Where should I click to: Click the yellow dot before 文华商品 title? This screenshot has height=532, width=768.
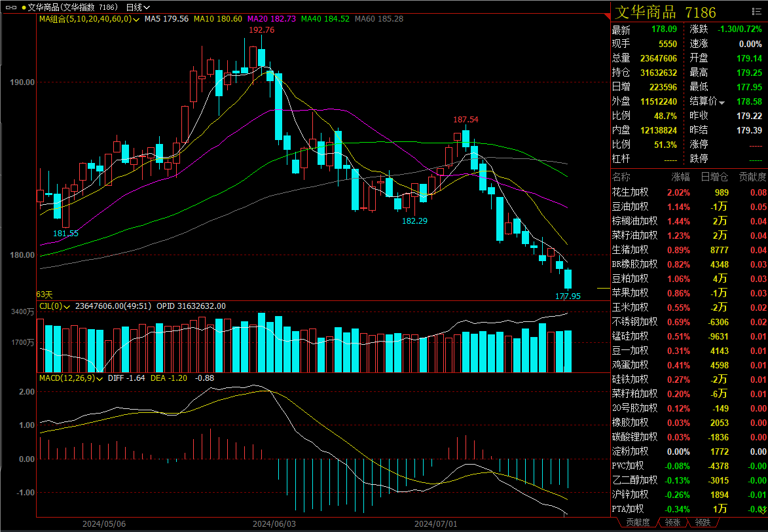(x=24, y=8)
